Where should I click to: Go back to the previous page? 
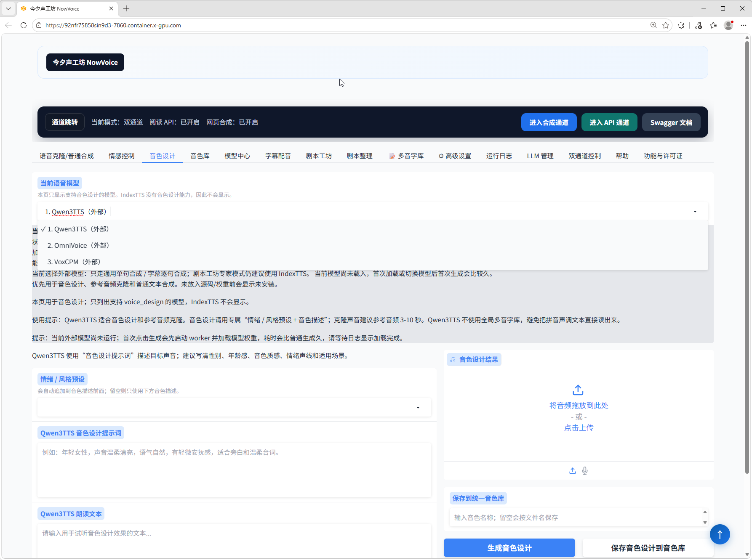[x=8, y=25]
